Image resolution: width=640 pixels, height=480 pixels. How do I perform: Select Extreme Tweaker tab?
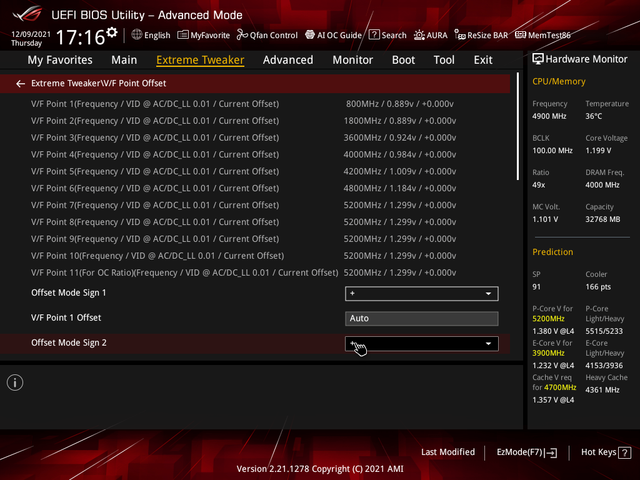tap(200, 60)
